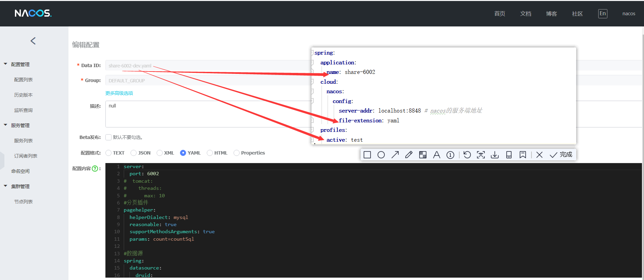Click the 'pagehelper:' line in editor
Image resolution: width=644 pixels, height=280 pixels.
click(x=140, y=210)
